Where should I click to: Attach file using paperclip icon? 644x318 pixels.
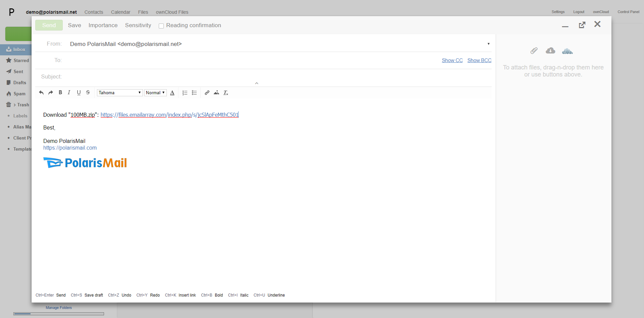pyautogui.click(x=534, y=51)
